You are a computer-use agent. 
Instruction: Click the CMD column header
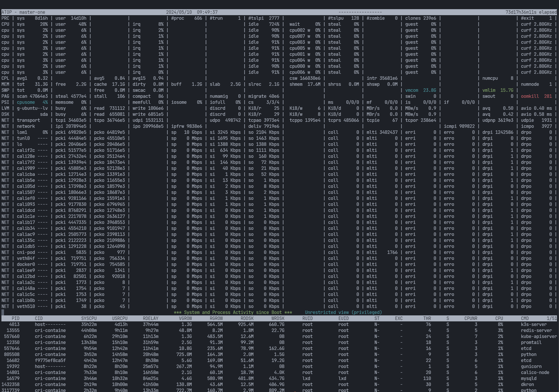[525, 318]
